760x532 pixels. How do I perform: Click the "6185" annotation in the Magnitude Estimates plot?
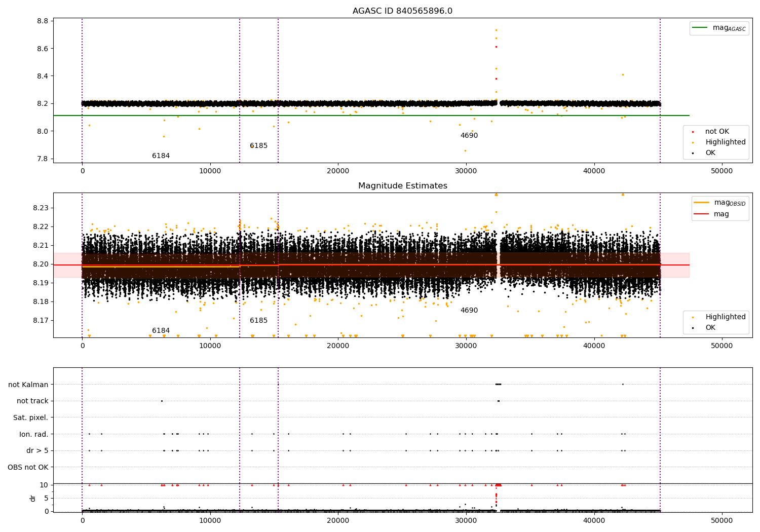click(258, 321)
